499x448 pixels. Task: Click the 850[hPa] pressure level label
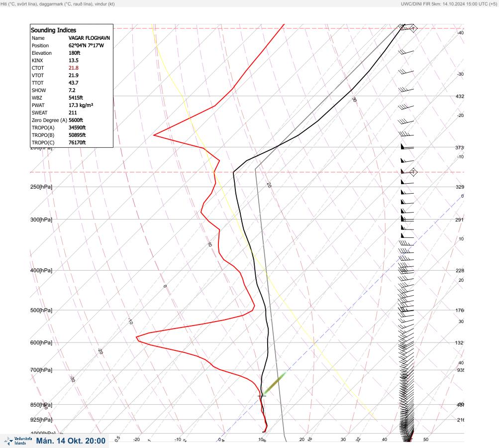(41, 405)
